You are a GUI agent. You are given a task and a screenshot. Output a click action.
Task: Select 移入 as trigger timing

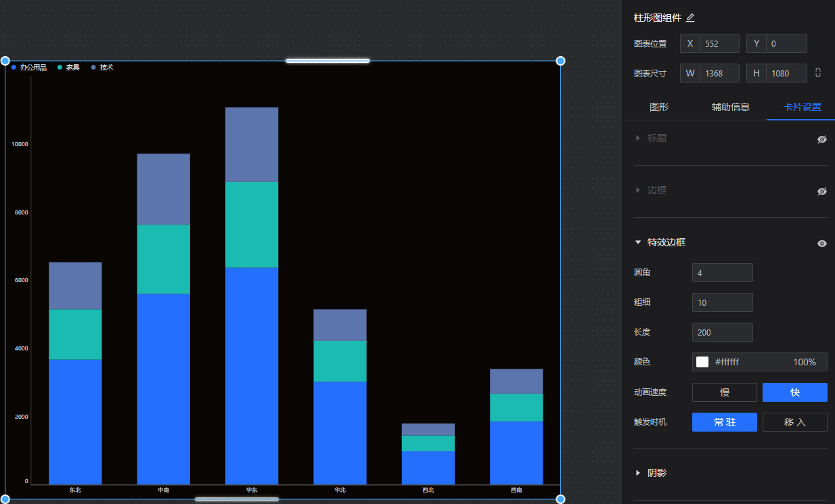794,422
